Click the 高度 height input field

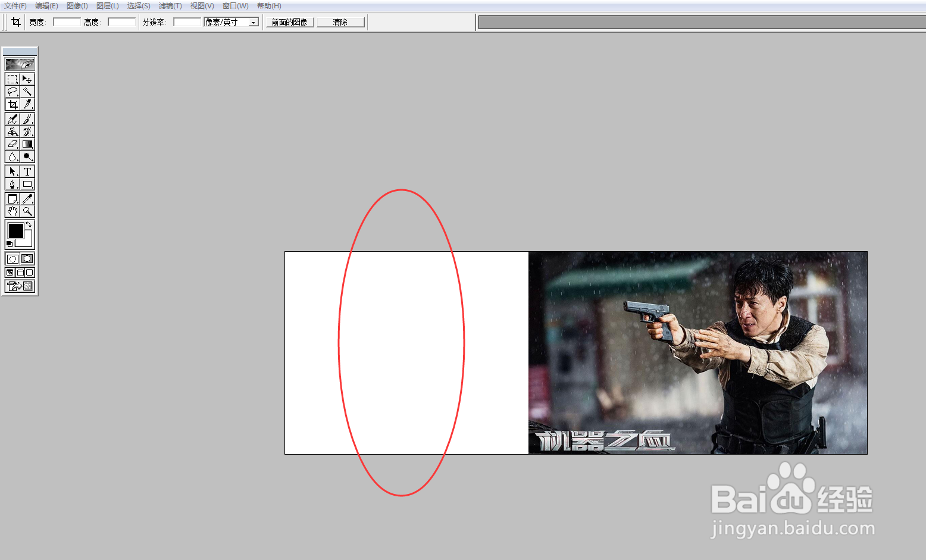(121, 22)
